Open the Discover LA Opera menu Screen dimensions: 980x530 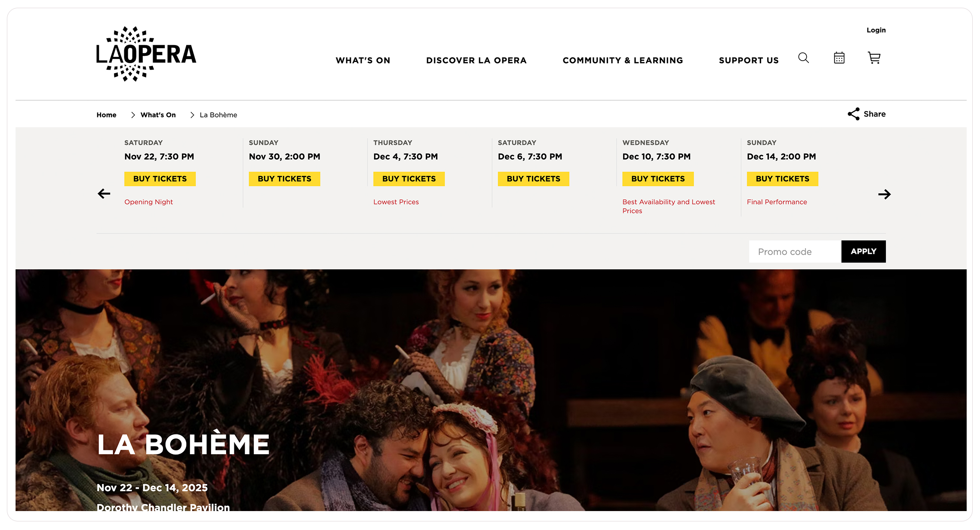(x=476, y=60)
